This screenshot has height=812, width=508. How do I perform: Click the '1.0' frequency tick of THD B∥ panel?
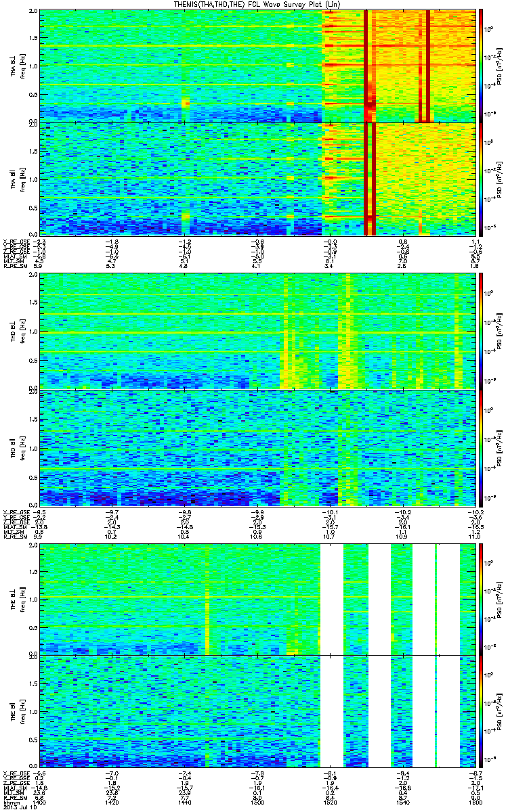33,447
